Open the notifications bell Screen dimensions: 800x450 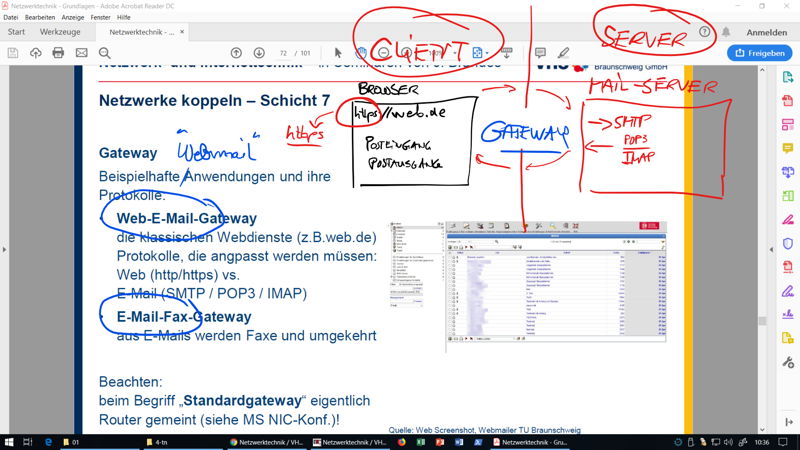click(x=726, y=32)
